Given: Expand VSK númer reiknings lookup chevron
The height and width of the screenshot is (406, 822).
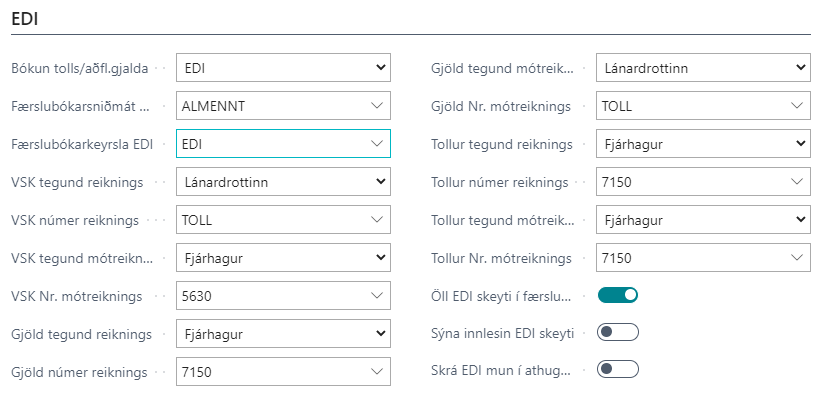Looking at the screenshot, I should coord(377,219).
